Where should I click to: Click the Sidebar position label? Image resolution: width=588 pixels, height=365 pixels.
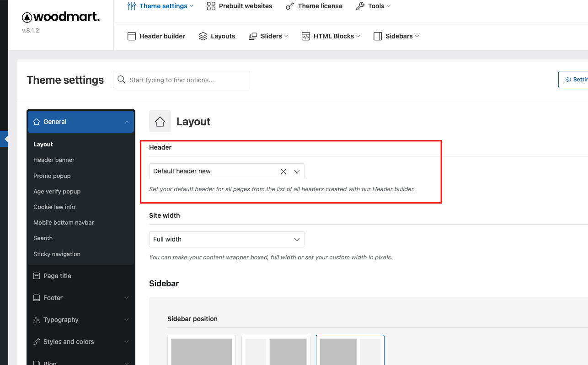tap(192, 319)
